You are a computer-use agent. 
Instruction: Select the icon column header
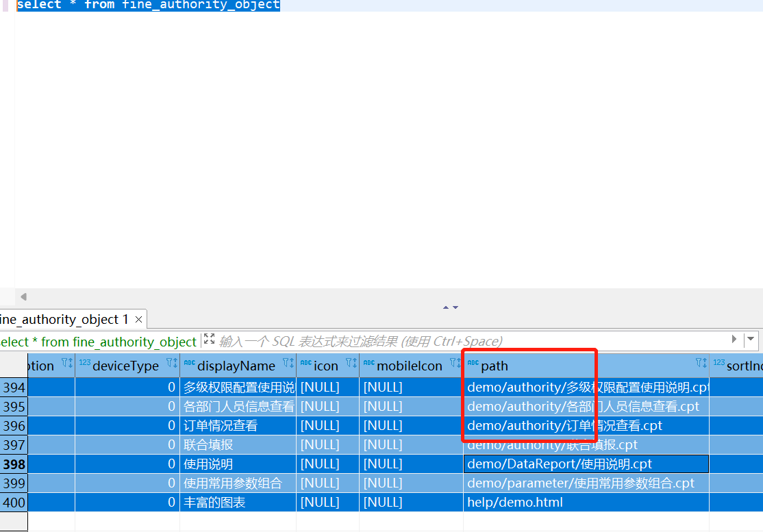[327, 366]
